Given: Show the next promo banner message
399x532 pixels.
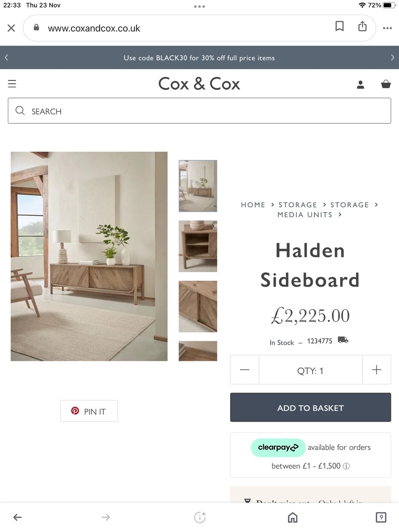Looking at the screenshot, I should click(392, 58).
